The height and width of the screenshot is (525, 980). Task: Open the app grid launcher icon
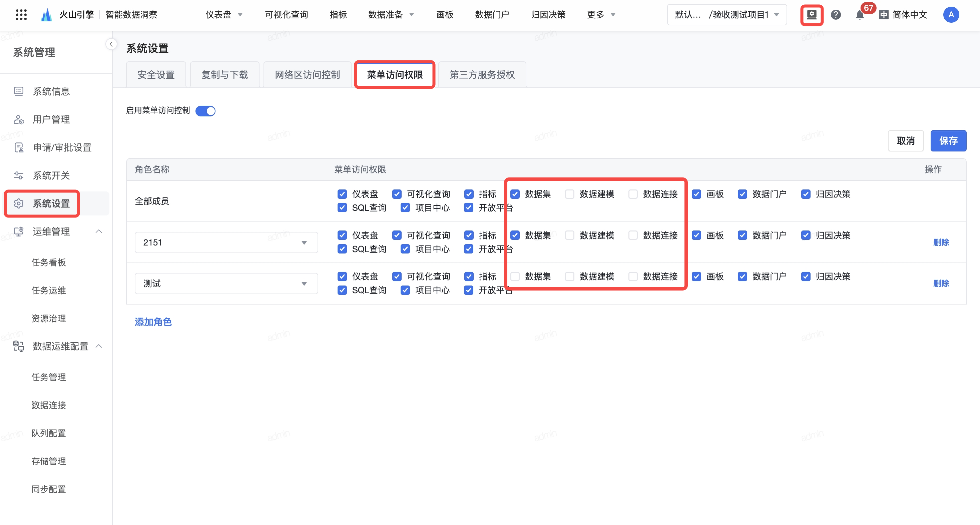[x=21, y=14]
